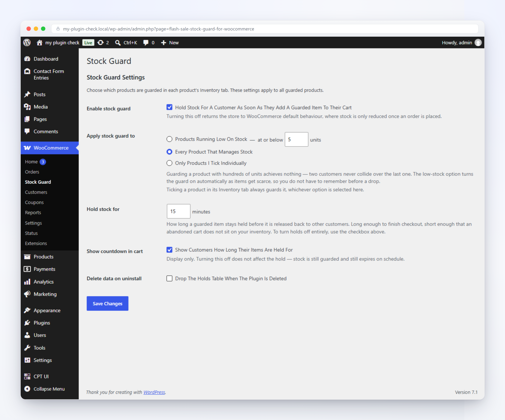The image size is (505, 420).
Task: Open the comments bubble in the toolbar
Action: [146, 43]
